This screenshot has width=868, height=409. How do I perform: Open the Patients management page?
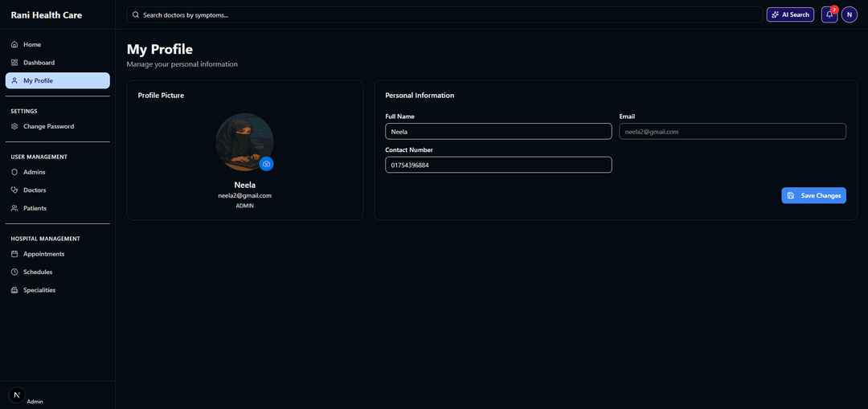(35, 208)
